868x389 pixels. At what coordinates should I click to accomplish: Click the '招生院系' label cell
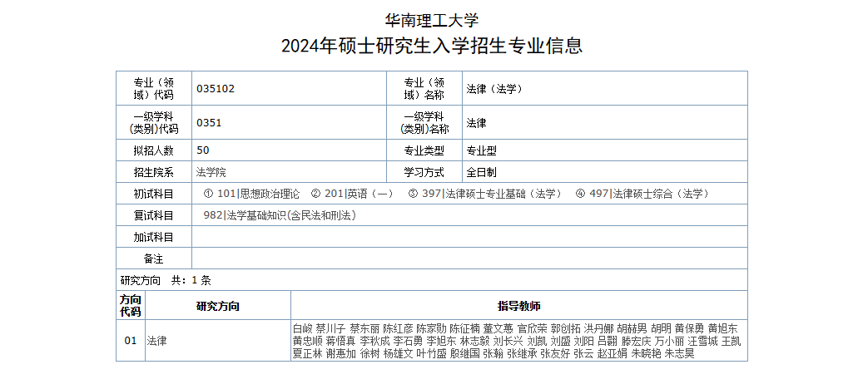[x=154, y=172]
